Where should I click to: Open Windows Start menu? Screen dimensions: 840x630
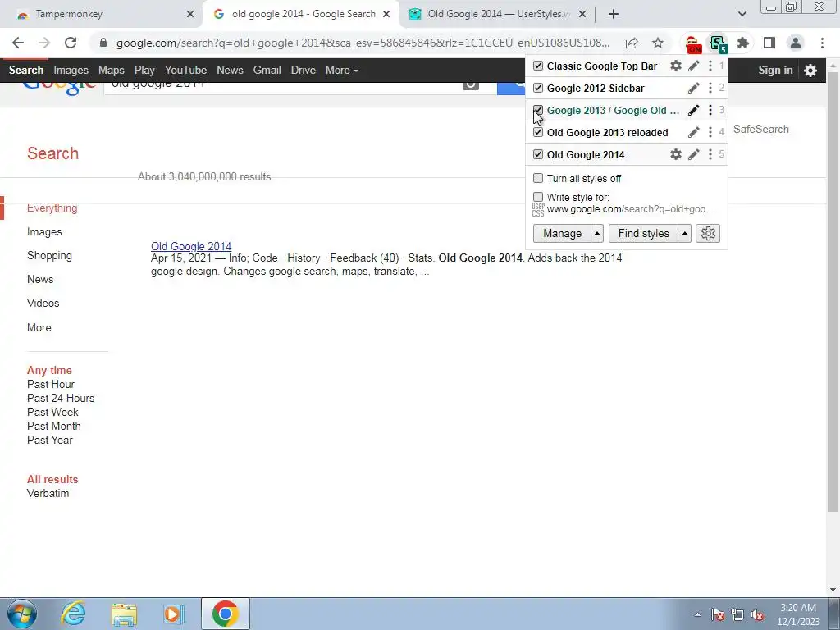(x=21, y=614)
